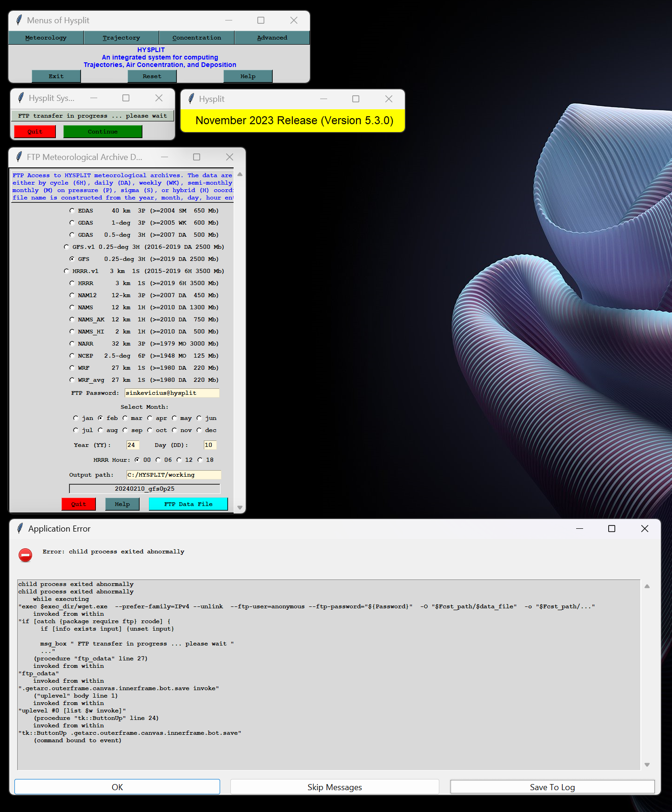Open the Advanced menu
The width and height of the screenshot is (672, 812).
(x=272, y=38)
